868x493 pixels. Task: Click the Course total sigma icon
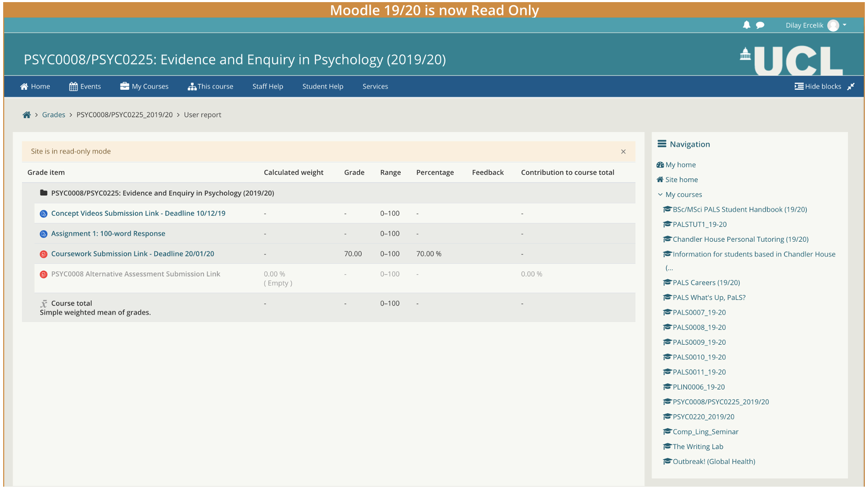coord(44,304)
